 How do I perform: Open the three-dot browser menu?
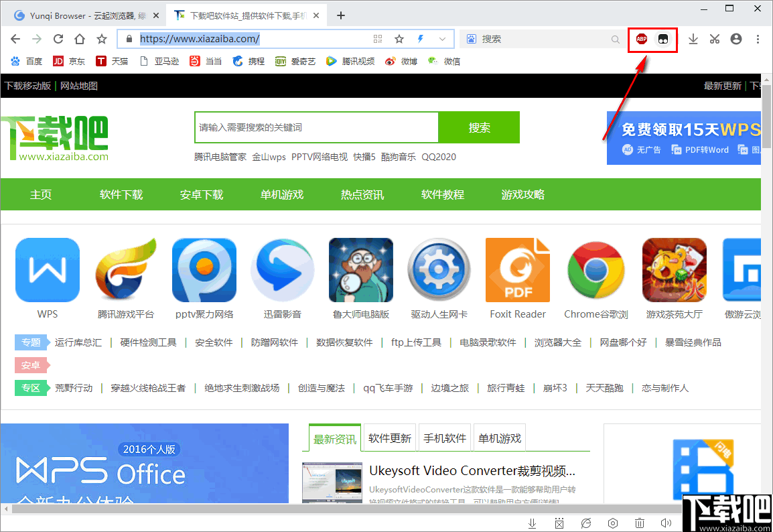pyautogui.click(x=758, y=39)
